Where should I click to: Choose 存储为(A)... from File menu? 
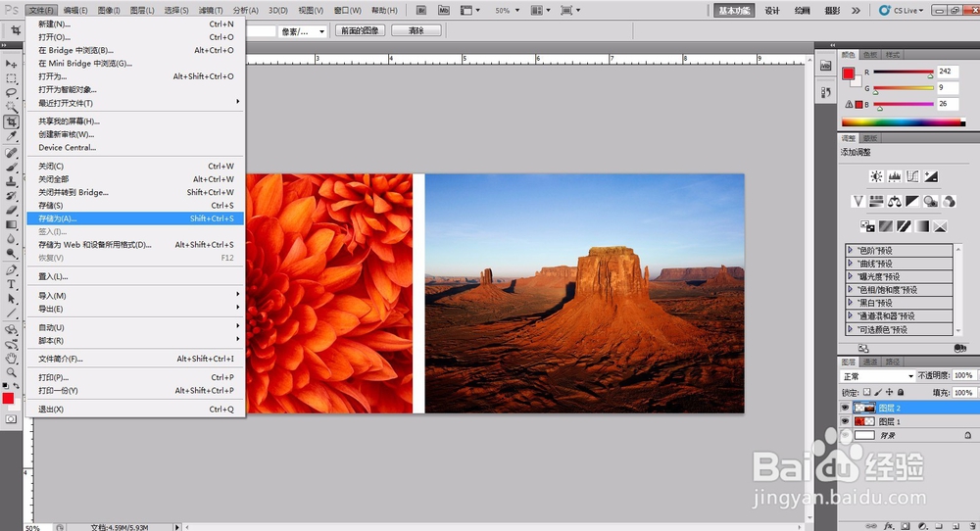134,218
